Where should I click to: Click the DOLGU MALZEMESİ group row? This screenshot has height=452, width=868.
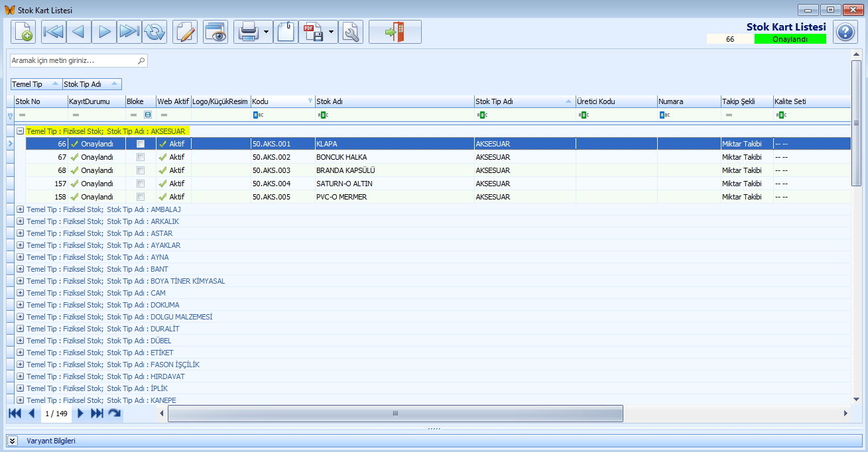click(x=432, y=317)
